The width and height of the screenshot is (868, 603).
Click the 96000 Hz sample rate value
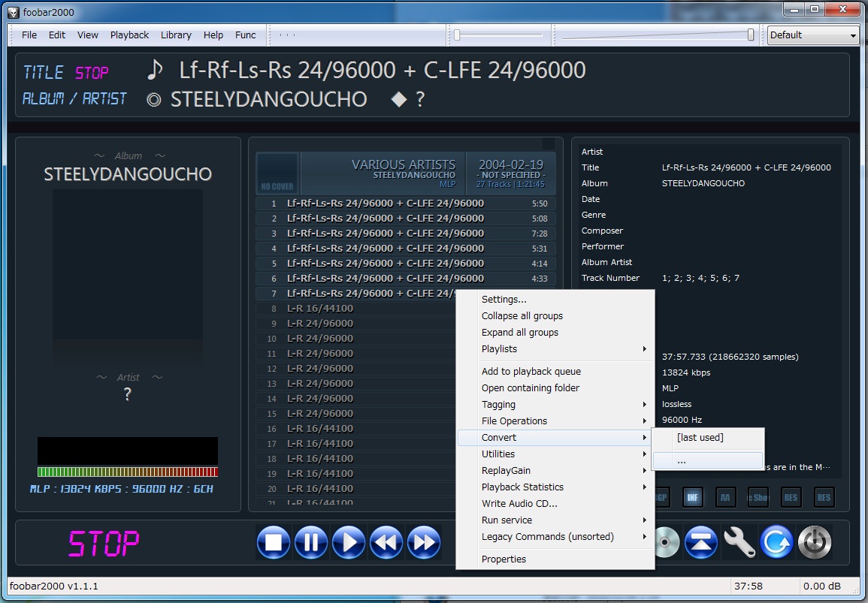[x=682, y=420]
